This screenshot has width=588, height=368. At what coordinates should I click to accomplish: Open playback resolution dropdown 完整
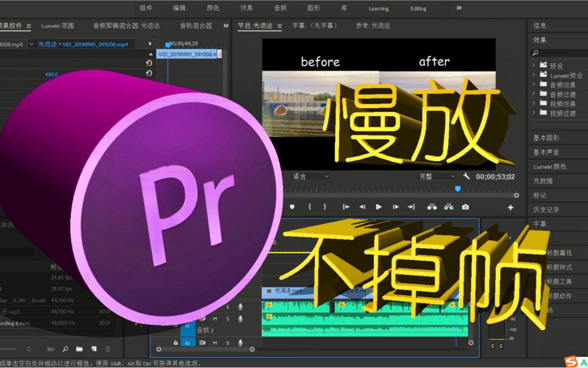pos(436,176)
